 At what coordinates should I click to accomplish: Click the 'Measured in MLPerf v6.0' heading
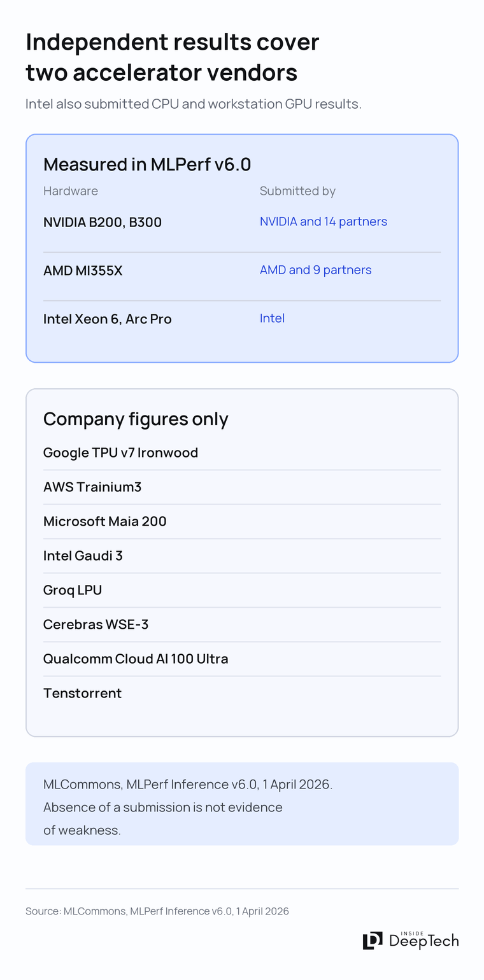[147, 164]
